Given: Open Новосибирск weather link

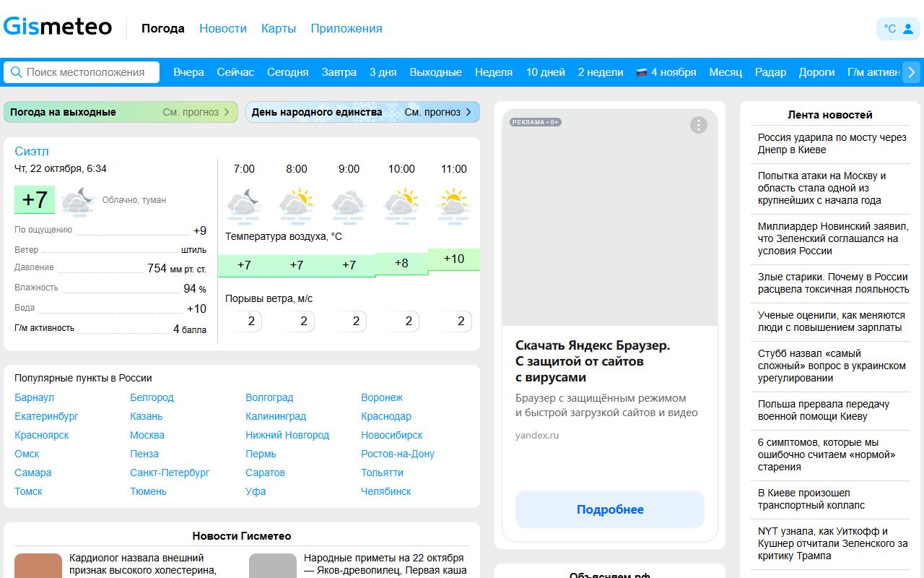Looking at the screenshot, I should 392,435.
